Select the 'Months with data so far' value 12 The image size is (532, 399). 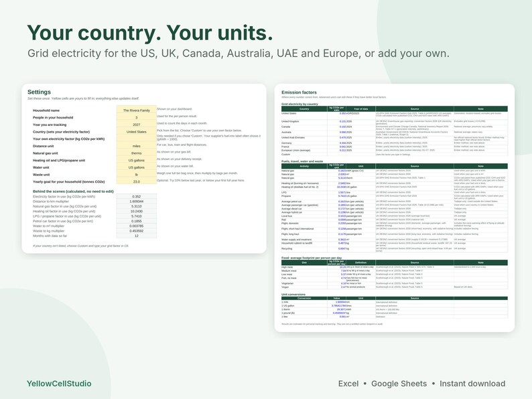(137, 236)
